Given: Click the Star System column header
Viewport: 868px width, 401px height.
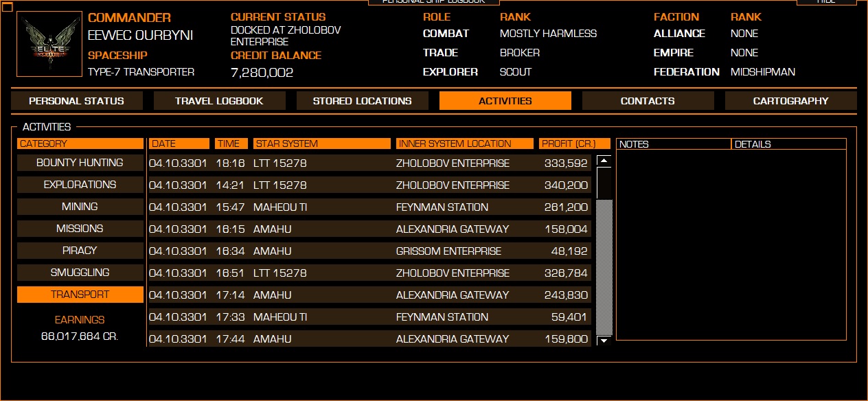Looking at the screenshot, I should point(322,144).
